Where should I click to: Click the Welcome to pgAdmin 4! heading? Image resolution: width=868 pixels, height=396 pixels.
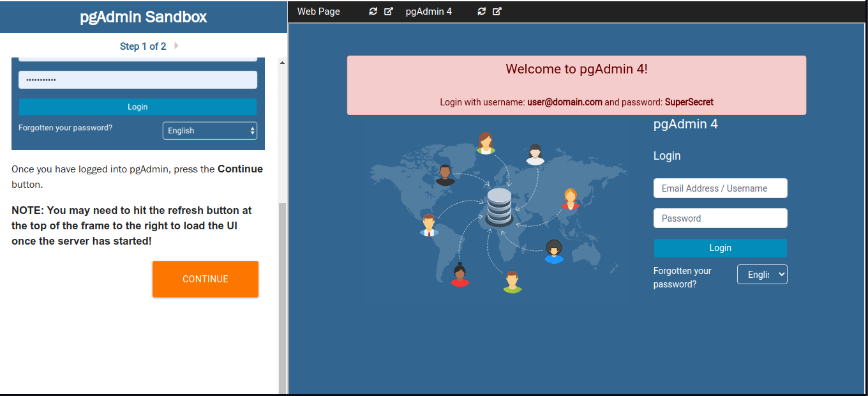point(576,69)
